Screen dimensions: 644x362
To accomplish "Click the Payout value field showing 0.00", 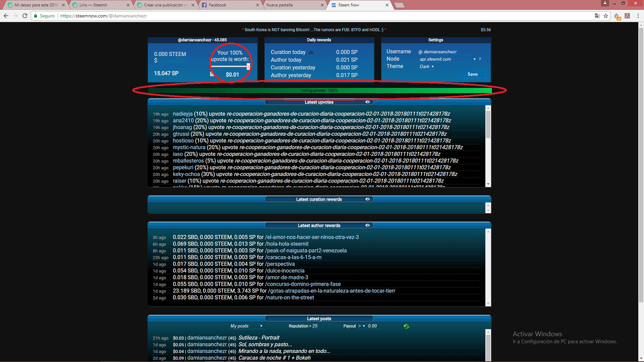I will pos(372,326).
